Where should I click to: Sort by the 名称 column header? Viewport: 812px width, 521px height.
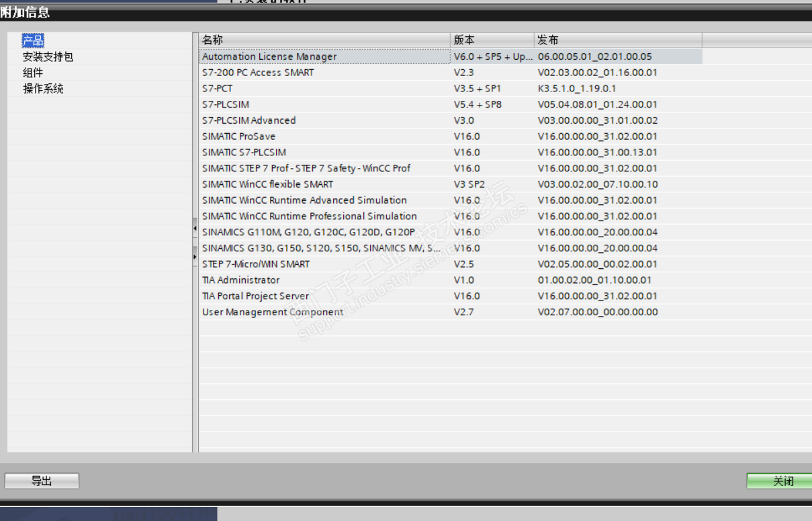tap(324, 40)
